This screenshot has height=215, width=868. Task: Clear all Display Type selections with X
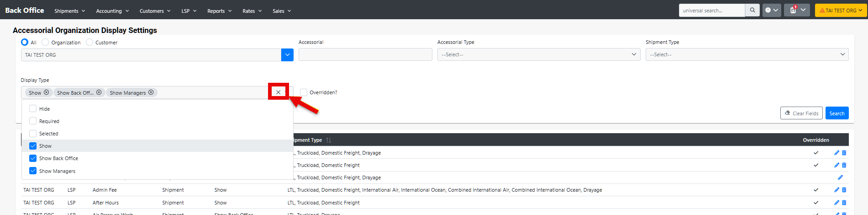click(278, 92)
